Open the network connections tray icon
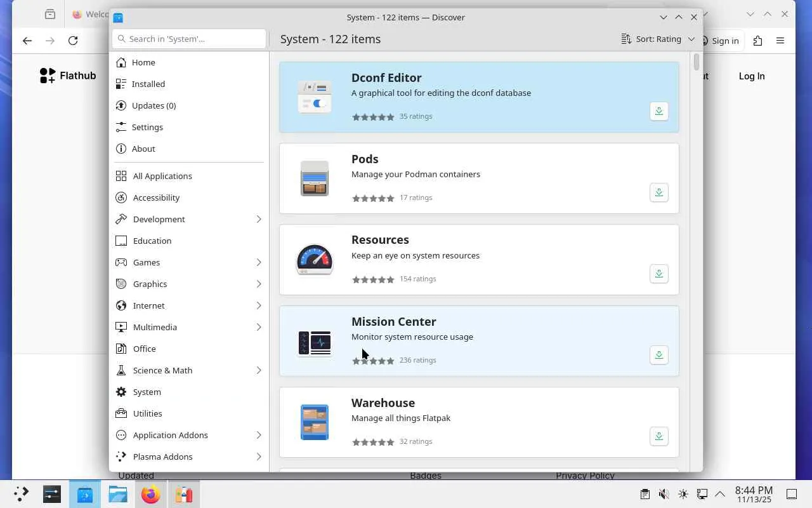The width and height of the screenshot is (812, 508). [702, 494]
